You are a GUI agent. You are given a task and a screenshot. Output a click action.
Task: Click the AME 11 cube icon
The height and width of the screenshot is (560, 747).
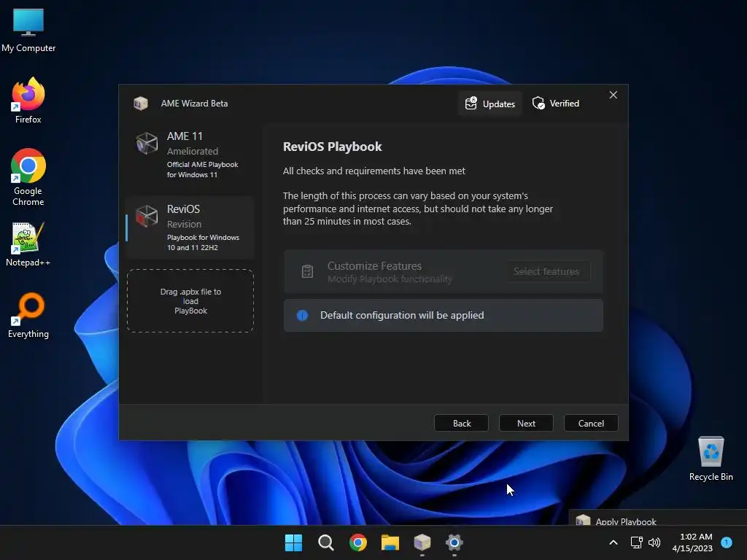147,143
